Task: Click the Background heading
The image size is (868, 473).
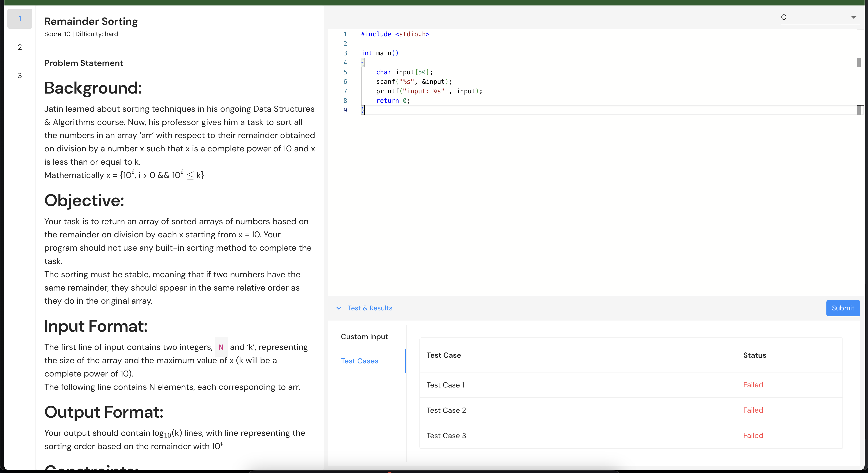Action: 93,88
